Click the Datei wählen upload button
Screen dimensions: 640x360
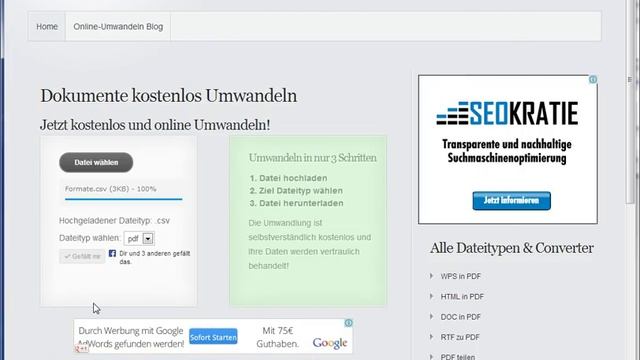(96, 162)
